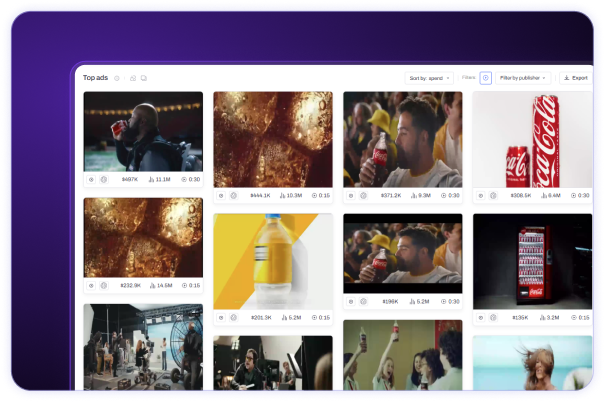Screen dimensions: 605x402
Task: Click the square icon on the $308.5K card
Action: pos(481,196)
